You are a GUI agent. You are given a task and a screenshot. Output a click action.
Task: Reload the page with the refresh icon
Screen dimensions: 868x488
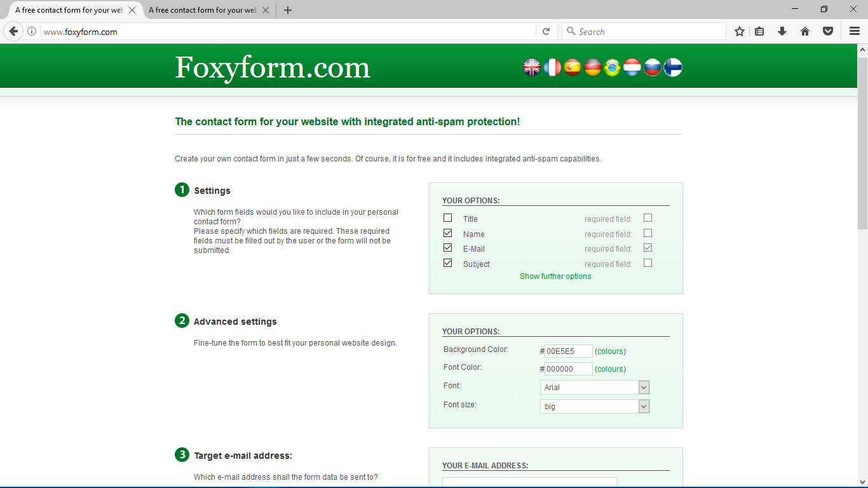pos(546,31)
